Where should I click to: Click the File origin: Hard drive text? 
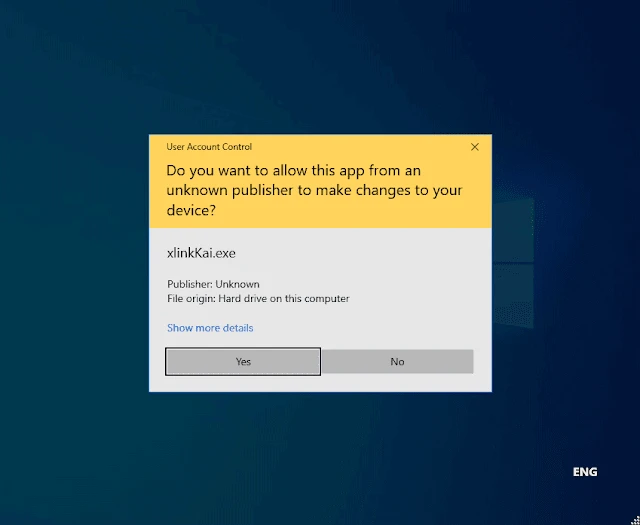click(258, 298)
